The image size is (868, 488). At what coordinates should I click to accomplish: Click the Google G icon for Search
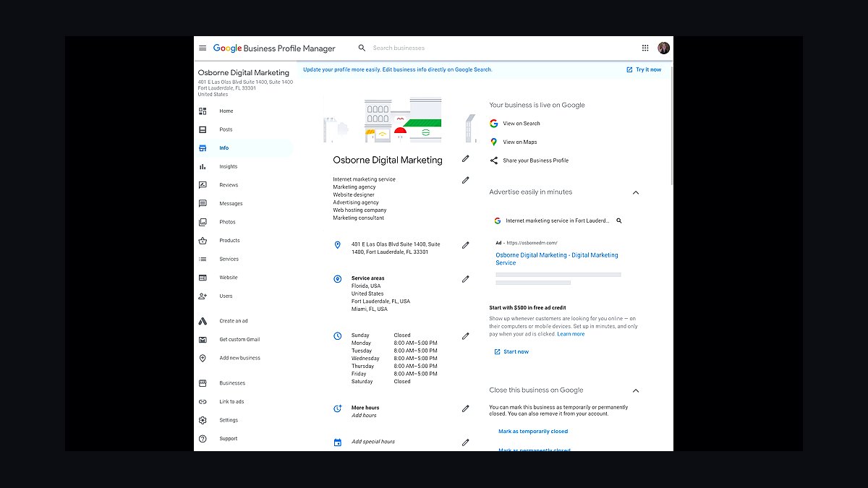493,124
